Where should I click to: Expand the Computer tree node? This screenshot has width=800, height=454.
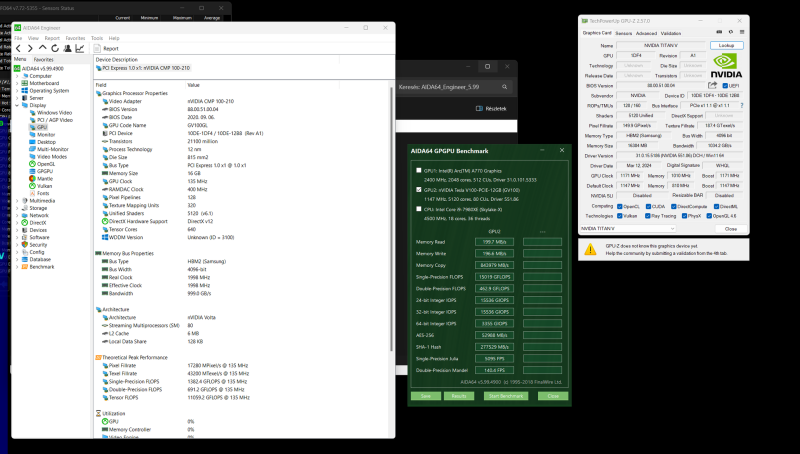point(17,76)
